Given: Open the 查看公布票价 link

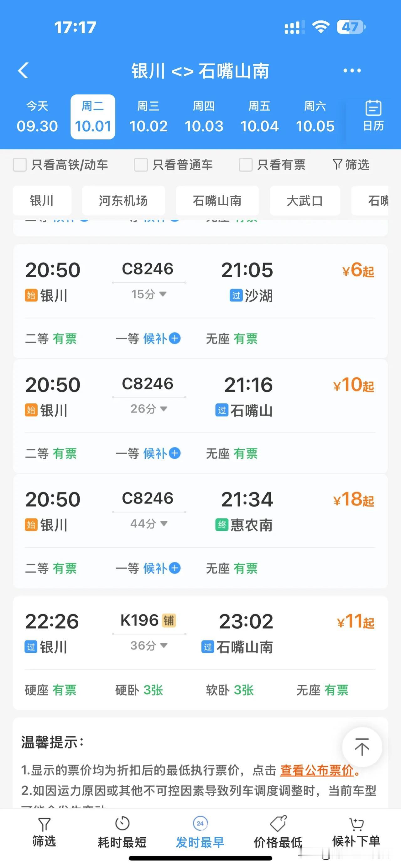Looking at the screenshot, I should [x=317, y=770].
